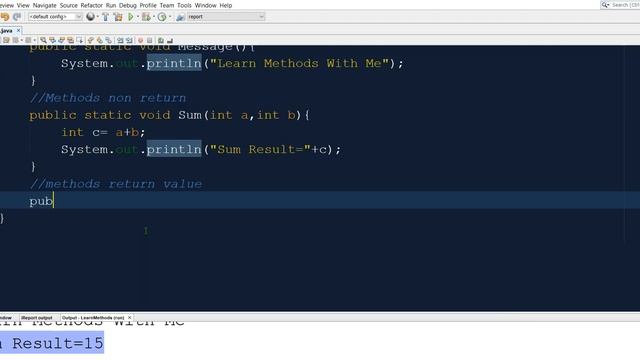
Task: Click the editor Back navigation icon
Action: pos(16,40)
